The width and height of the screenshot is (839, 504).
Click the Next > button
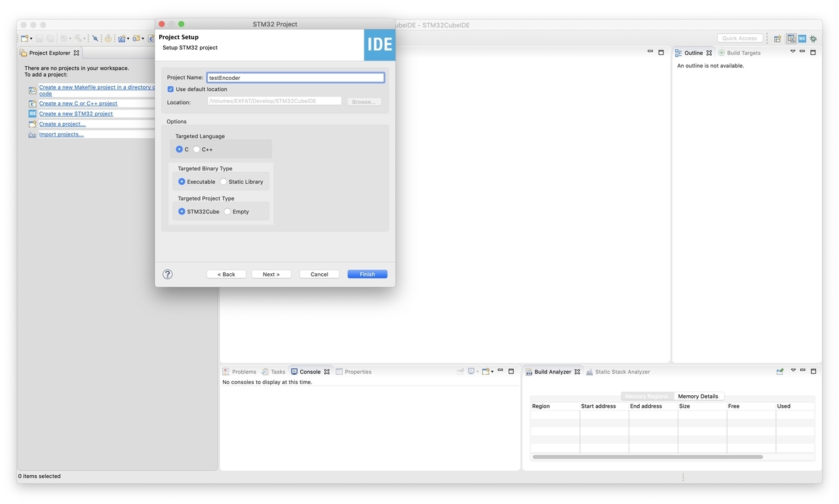pos(271,274)
